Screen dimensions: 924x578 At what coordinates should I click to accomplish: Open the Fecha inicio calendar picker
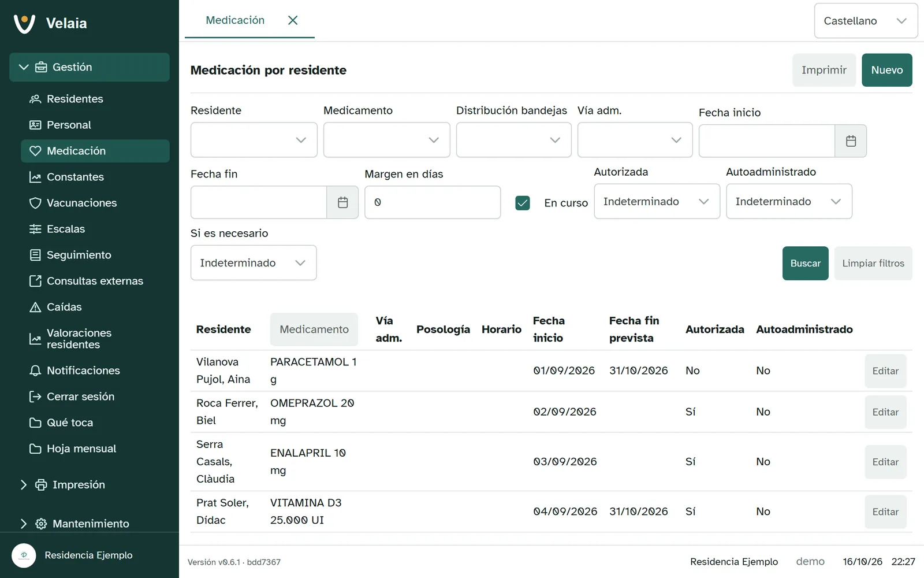coord(851,141)
